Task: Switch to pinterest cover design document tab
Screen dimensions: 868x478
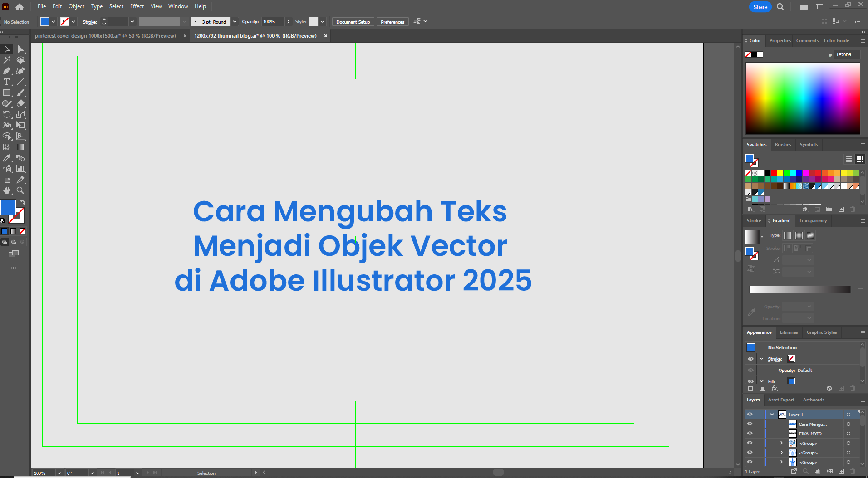Action: point(105,36)
